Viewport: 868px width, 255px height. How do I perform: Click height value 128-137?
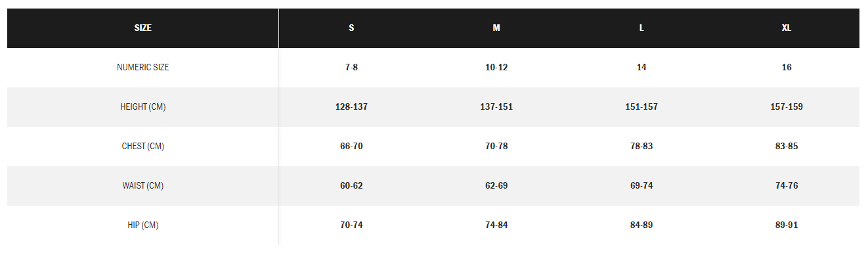click(351, 107)
